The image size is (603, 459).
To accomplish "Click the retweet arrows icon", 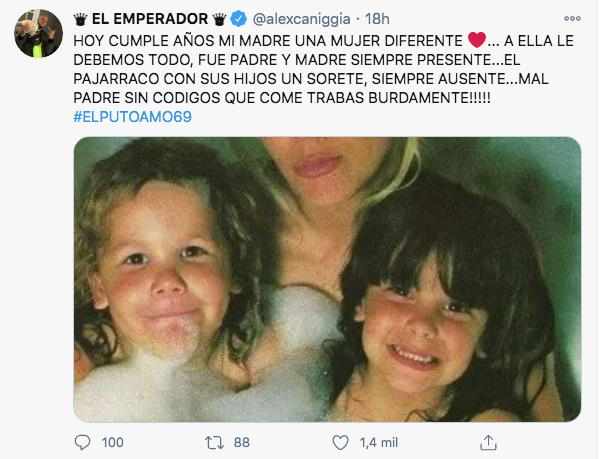I will point(214,442).
